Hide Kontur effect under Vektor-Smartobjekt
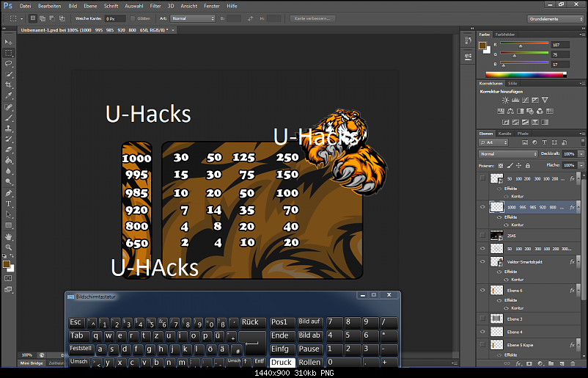The height and width of the screenshot is (378, 588). (506, 279)
